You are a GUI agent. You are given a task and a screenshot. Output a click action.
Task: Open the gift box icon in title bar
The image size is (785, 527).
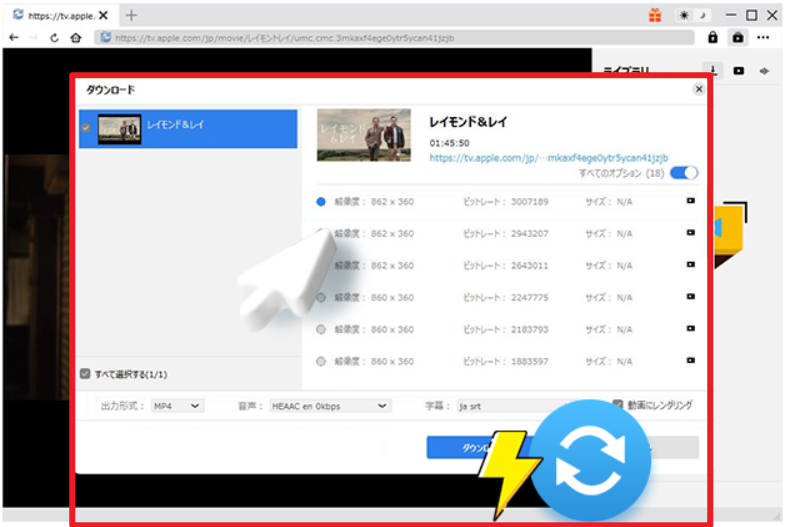point(655,16)
